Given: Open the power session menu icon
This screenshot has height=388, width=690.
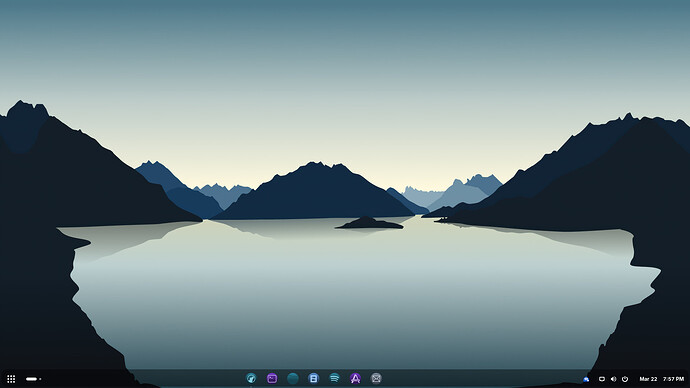Looking at the screenshot, I should click(x=625, y=379).
